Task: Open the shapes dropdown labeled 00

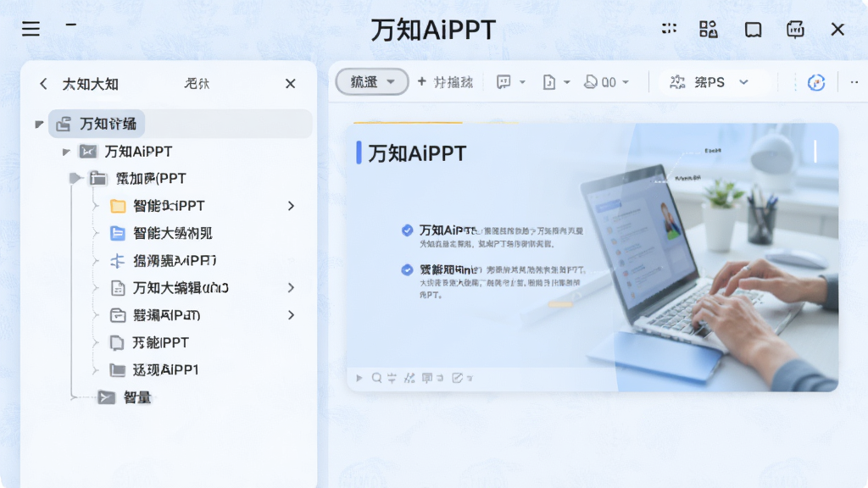Action: [x=607, y=82]
